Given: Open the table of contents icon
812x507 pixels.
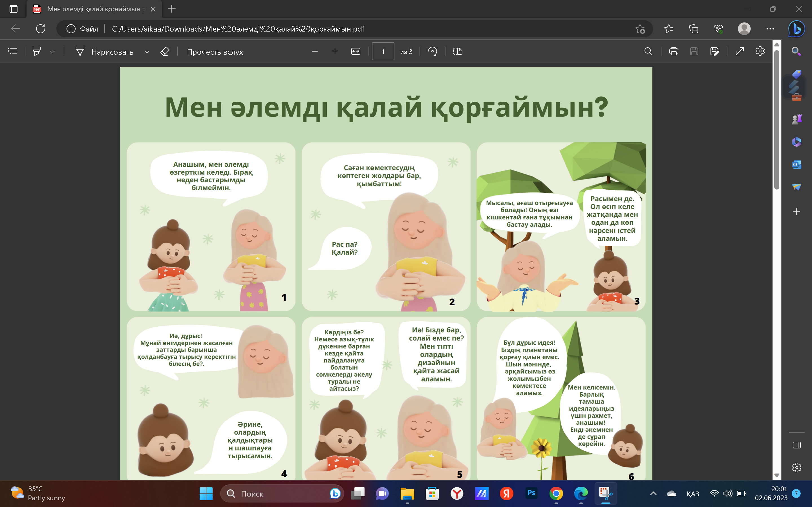Looking at the screenshot, I should [x=12, y=51].
